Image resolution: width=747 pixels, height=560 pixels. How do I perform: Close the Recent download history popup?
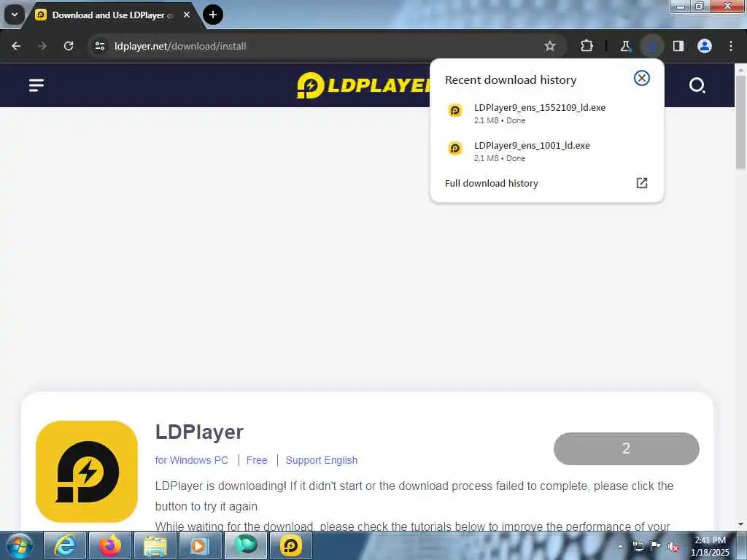click(x=642, y=78)
